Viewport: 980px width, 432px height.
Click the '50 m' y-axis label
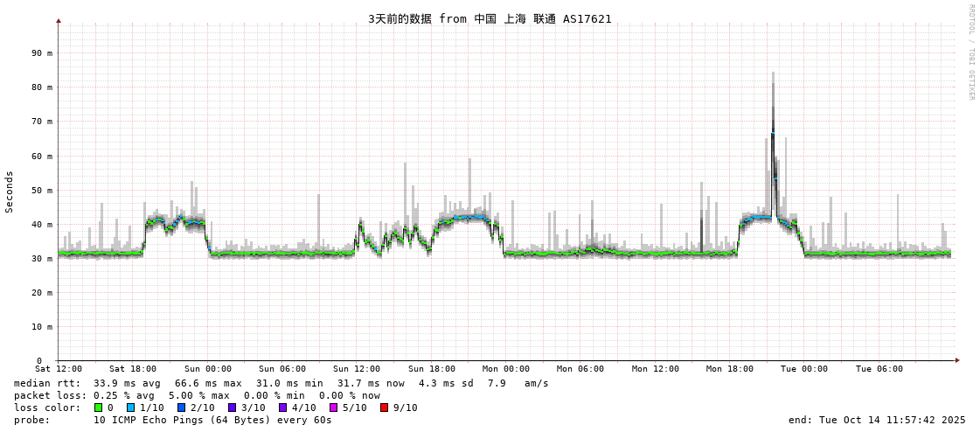click(x=42, y=191)
